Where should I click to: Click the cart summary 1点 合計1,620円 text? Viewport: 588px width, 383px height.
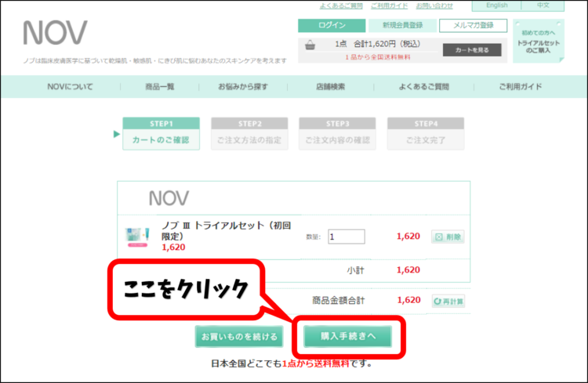[x=378, y=44]
